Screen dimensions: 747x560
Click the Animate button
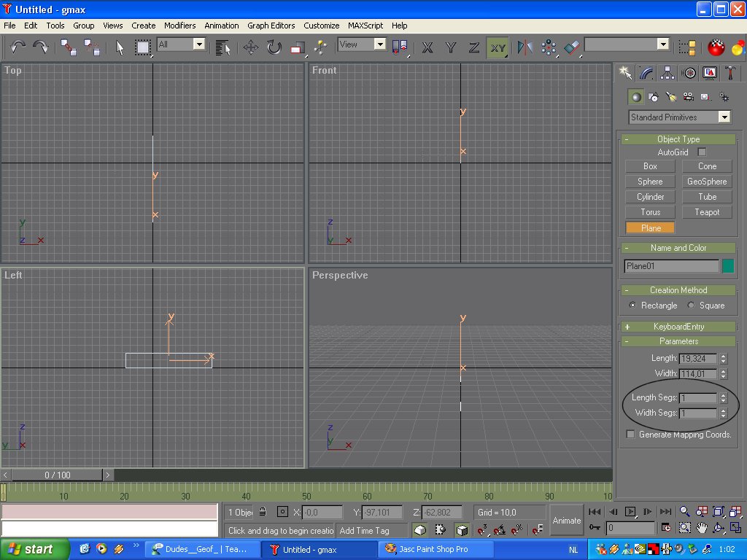click(x=566, y=520)
